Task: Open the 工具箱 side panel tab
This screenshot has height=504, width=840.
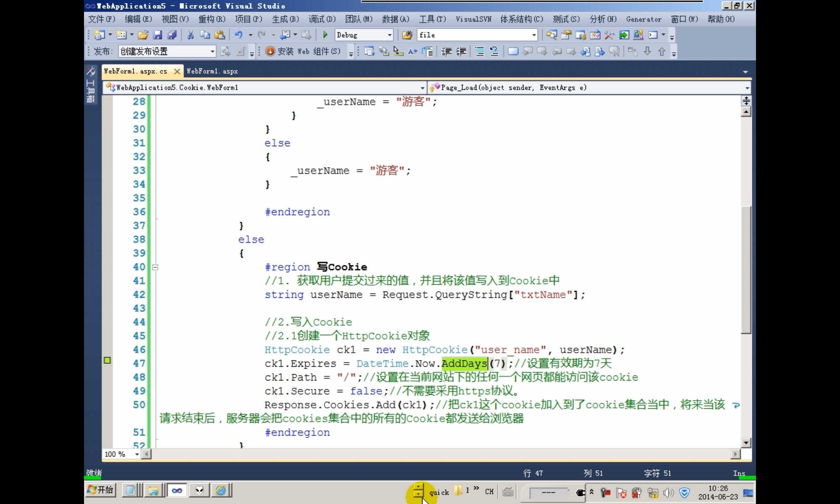Action: (90, 85)
